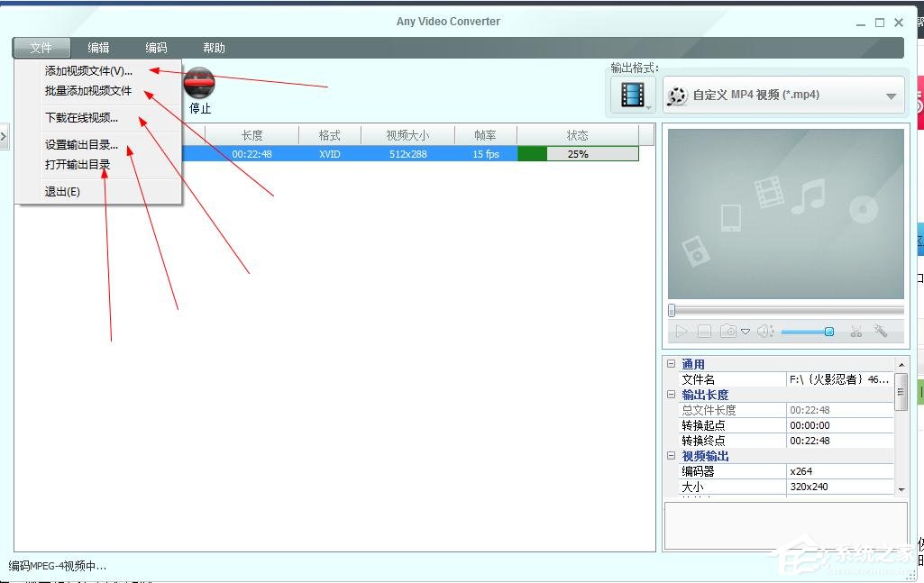Open video effects with the magic wand icon
The width and height of the screenshot is (924, 583).
[x=880, y=331]
